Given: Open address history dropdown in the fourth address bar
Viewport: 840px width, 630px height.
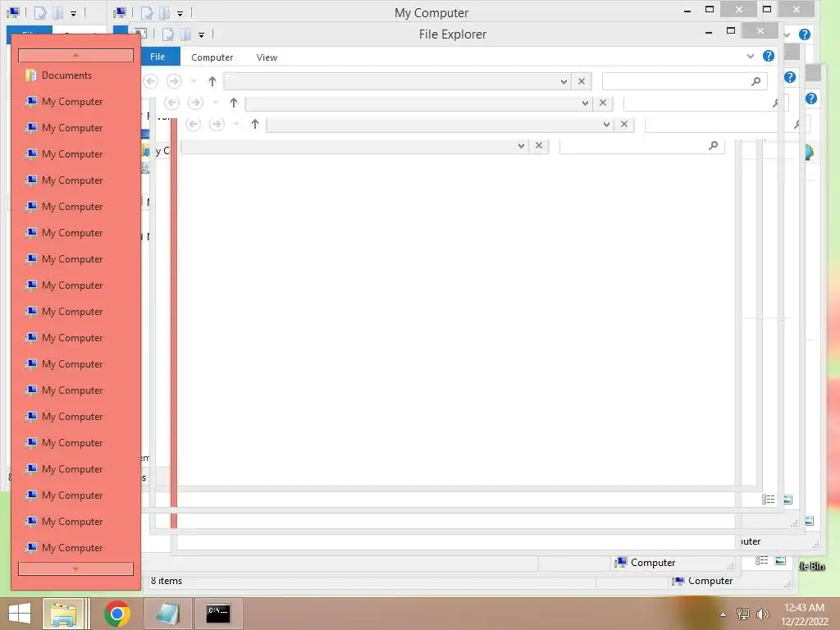Looking at the screenshot, I should pos(521,146).
